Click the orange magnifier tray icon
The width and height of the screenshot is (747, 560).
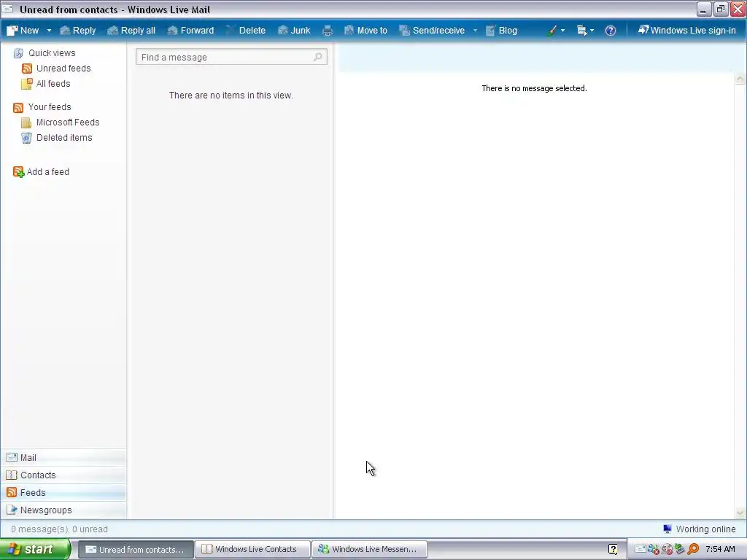pos(693,550)
